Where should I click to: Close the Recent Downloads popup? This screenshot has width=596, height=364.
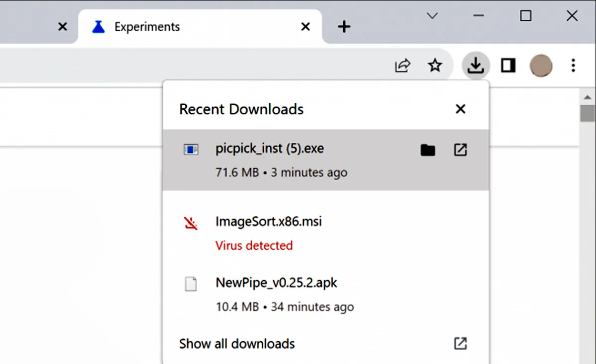tap(460, 109)
